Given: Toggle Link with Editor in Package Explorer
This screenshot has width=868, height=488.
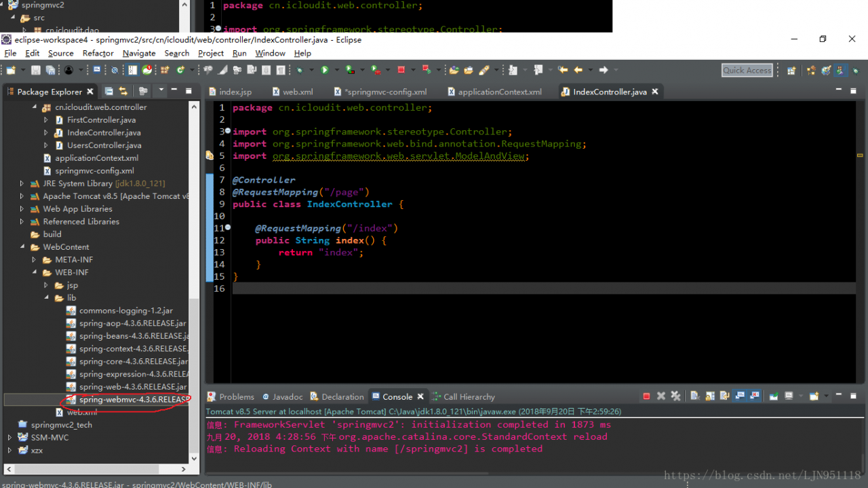Looking at the screenshot, I should click(x=123, y=91).
